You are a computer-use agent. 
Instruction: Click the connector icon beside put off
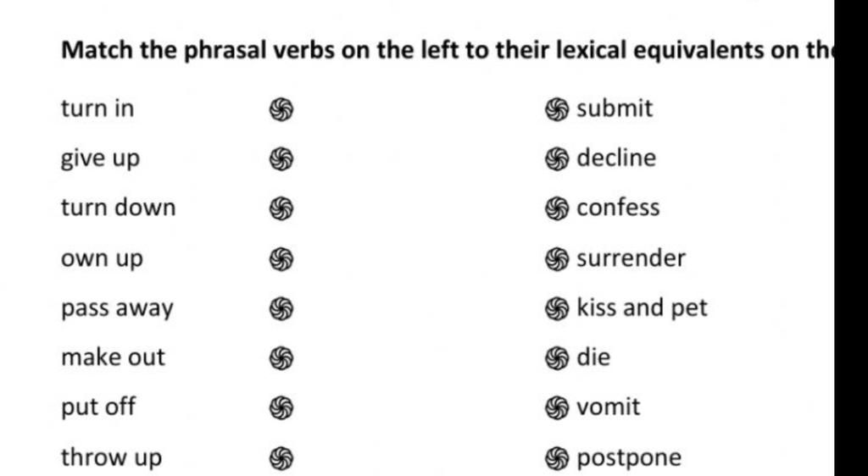[281, 408]
